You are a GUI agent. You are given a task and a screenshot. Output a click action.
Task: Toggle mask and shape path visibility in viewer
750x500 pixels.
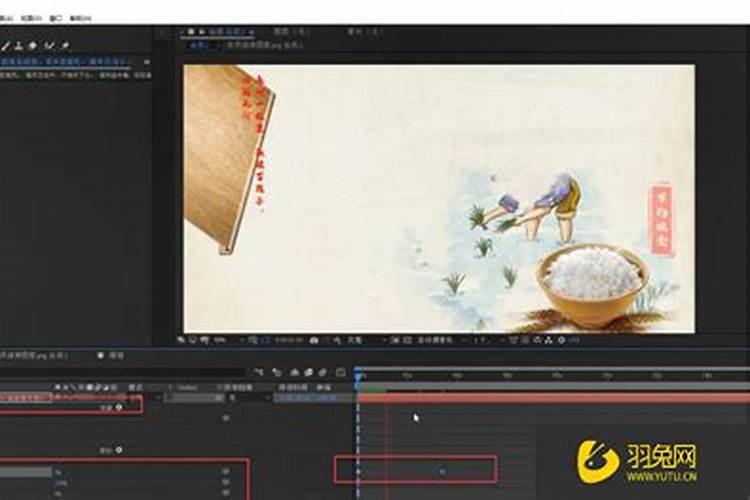(265, 340)
